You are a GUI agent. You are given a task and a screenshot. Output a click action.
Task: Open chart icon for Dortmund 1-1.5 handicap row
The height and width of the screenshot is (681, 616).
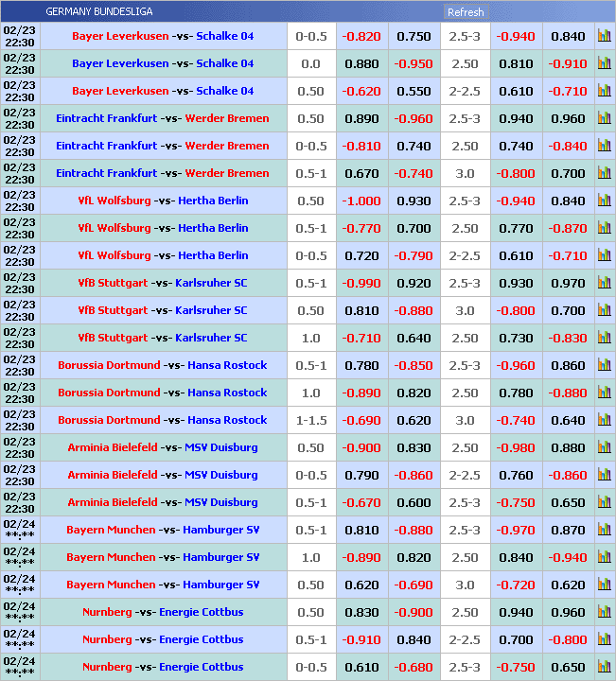point(604,421)
